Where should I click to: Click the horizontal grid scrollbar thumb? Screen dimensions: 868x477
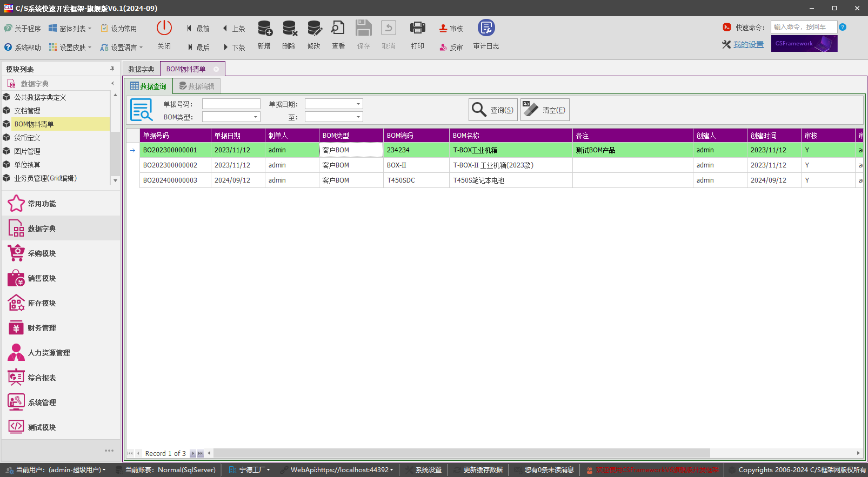click(x=462, y=453)
